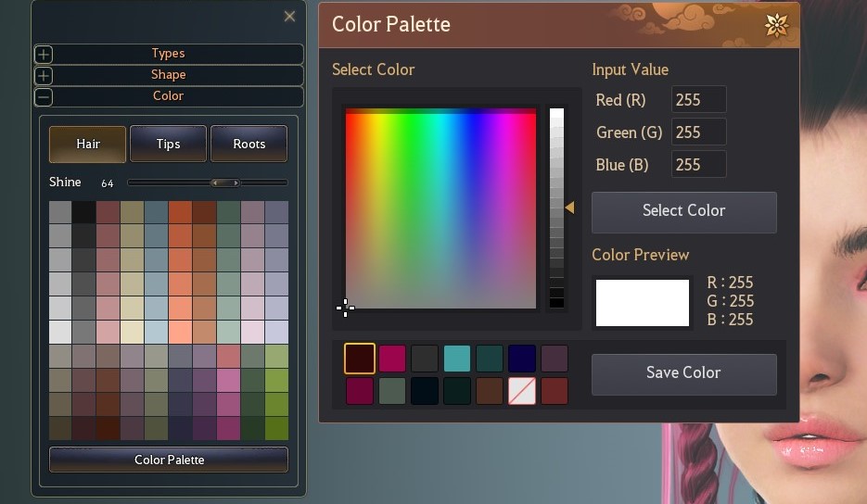Click the Blue (B) input field

pyautogui.click(x=698, y=165)
